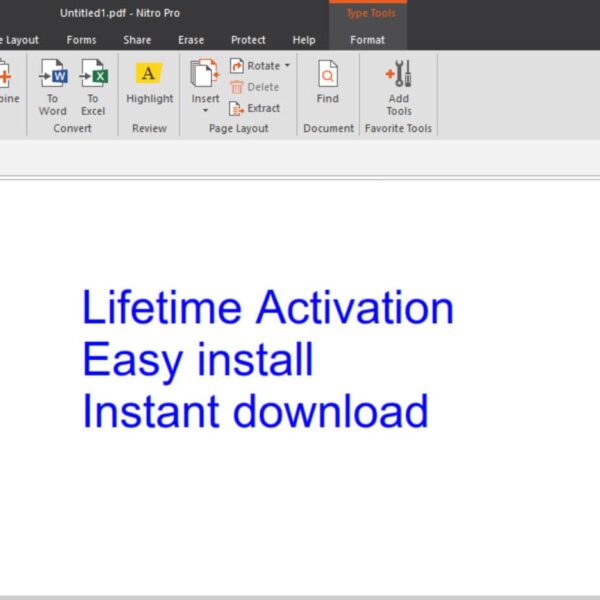Switch to the Protect tab
Viewport: 600px width, 600px height.
[x=248, y=40]
